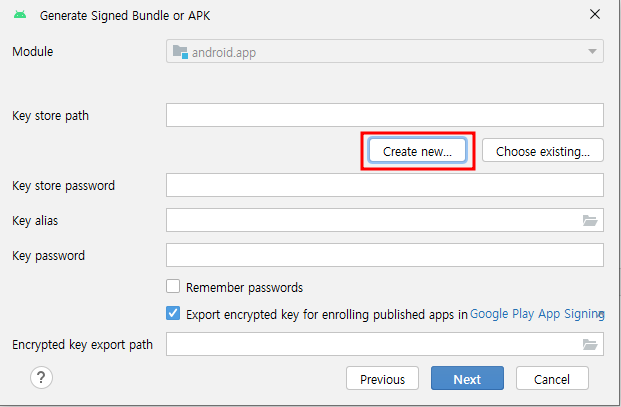
Task: Uncheck Export encrypted key checkbox
Action: point(174,313)
